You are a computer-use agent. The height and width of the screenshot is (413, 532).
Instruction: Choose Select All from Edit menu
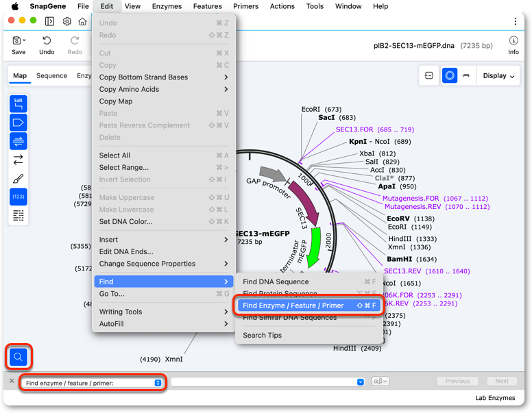click(164, 155)
